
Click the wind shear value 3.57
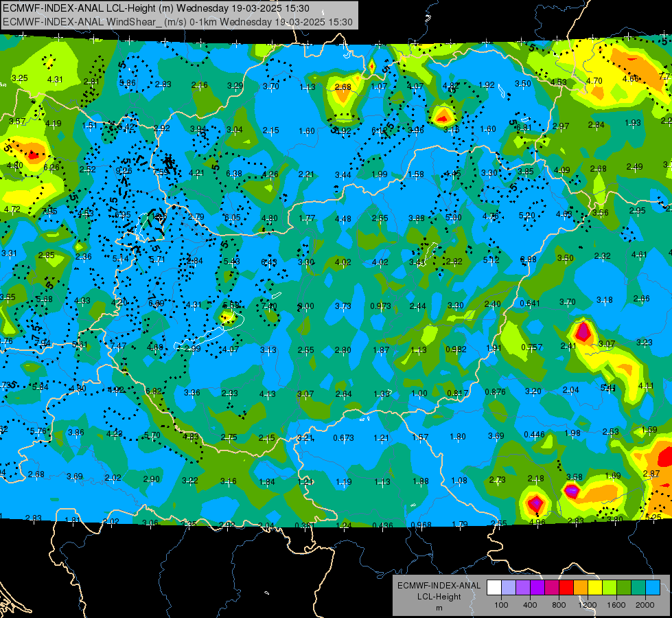[x=16, y=122]
